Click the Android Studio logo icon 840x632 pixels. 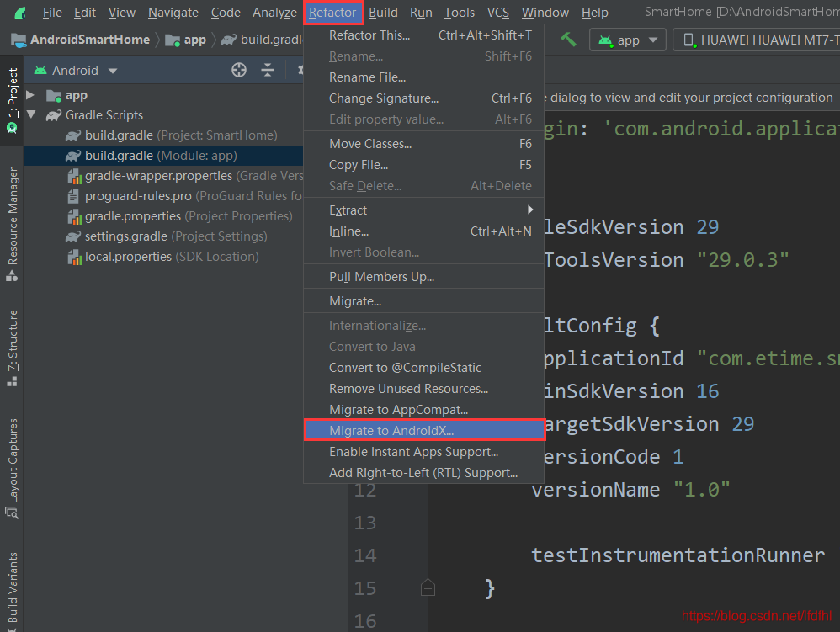(20, 13)
